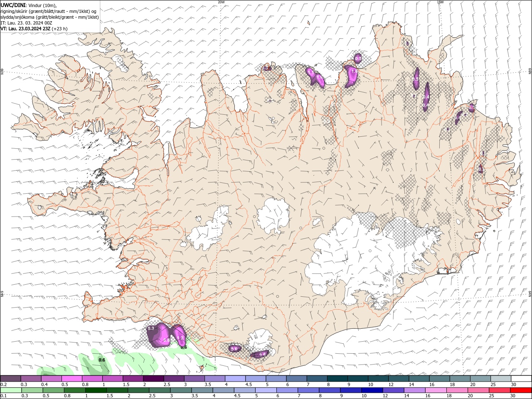This screenshot has width=532, height=399.
Task: Click the initial time line 'IT: Lau. 23. 03. 2024 00Z'
Action: [x=26, y=23]
